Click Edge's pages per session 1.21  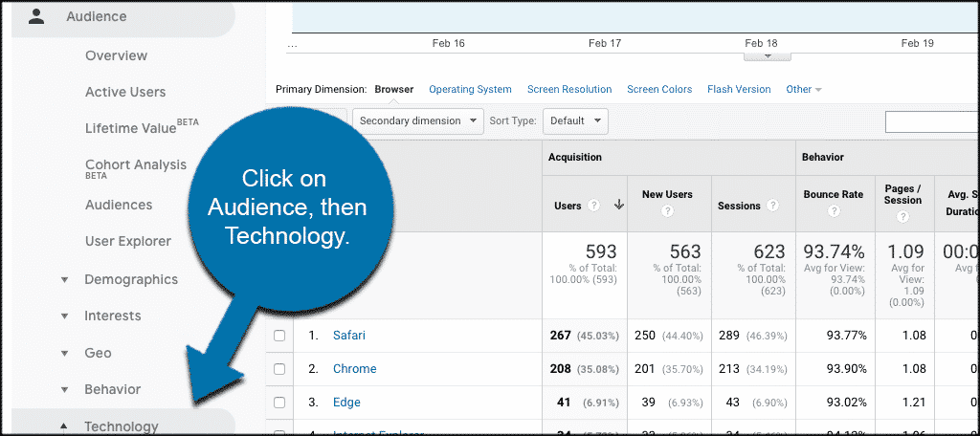914,403
